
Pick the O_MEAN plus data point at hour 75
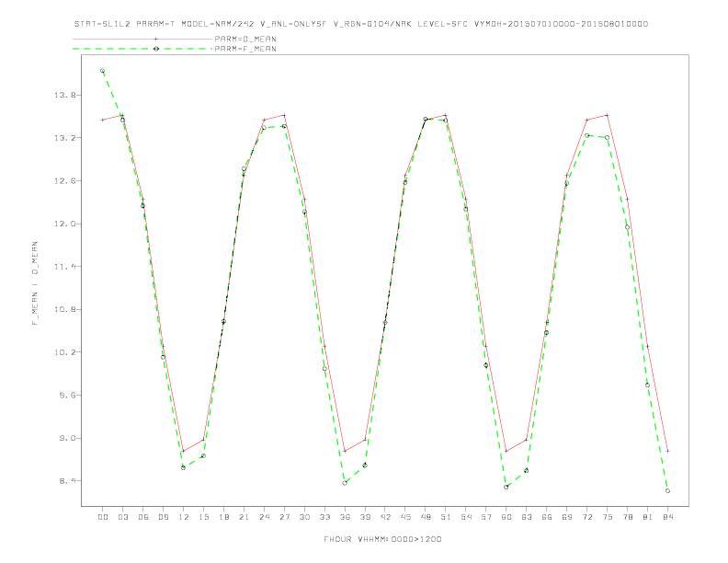tap(607, 115)
